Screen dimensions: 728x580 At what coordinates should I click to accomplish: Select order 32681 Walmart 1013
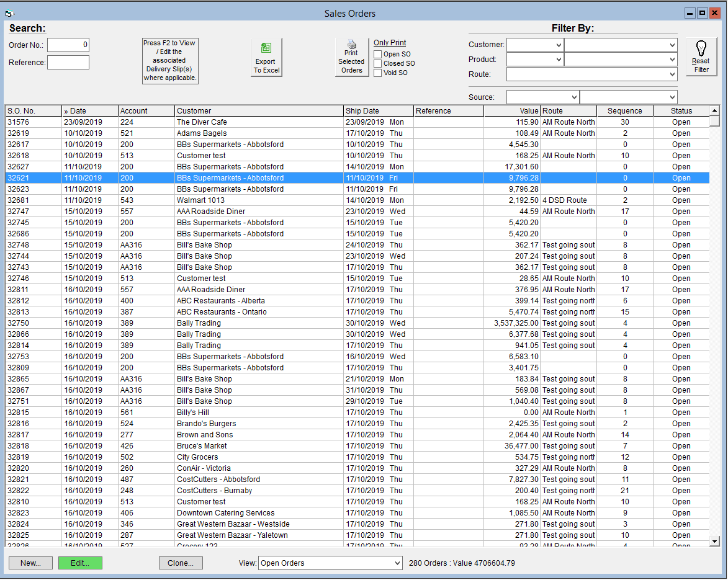click(357, 200)
